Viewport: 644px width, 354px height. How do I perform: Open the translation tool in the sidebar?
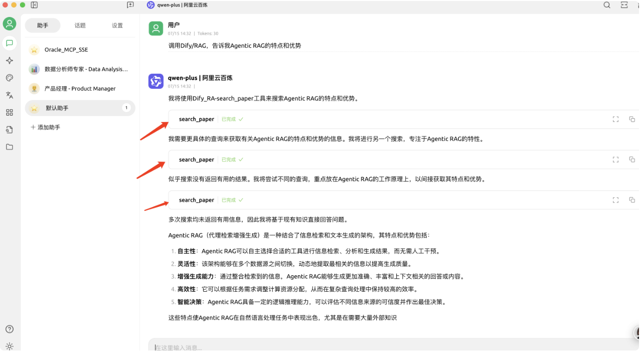tap(9, 95)
